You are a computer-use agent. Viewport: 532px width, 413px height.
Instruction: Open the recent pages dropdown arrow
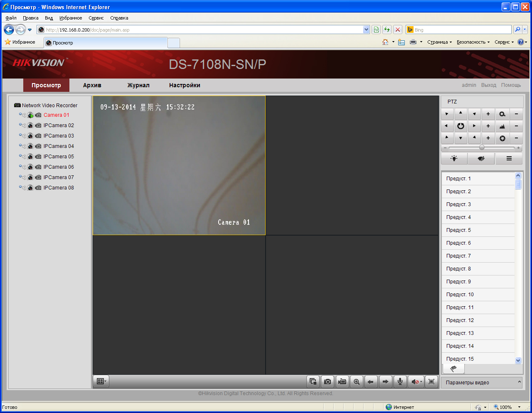tap(30, 30)
